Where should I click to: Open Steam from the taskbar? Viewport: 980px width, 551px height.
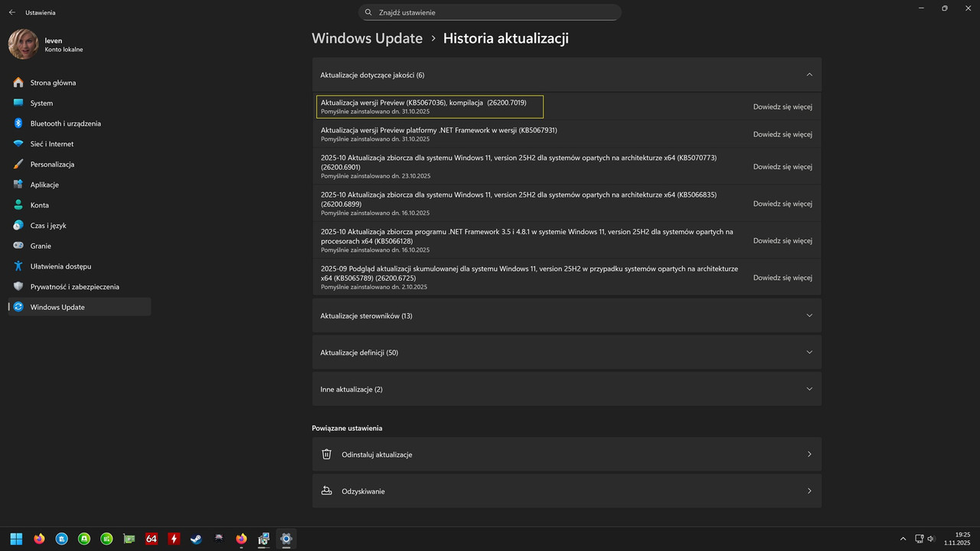click(197, 539)
